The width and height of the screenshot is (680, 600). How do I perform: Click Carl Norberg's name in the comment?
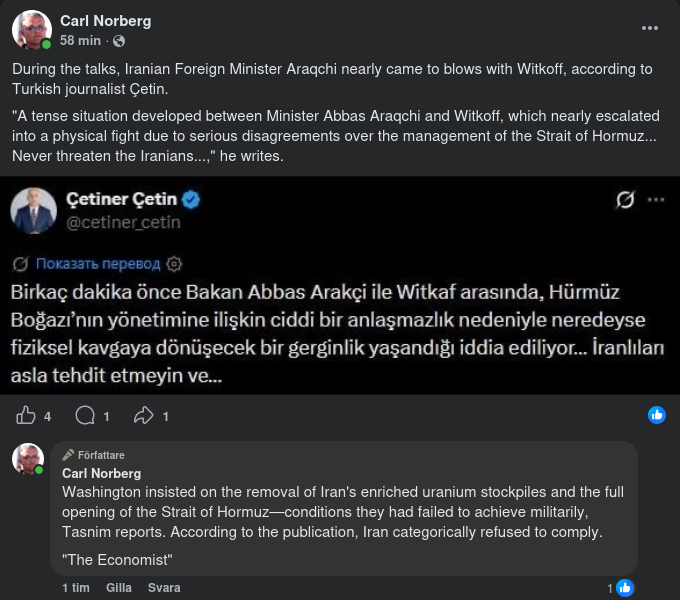[x=102, y=473]
